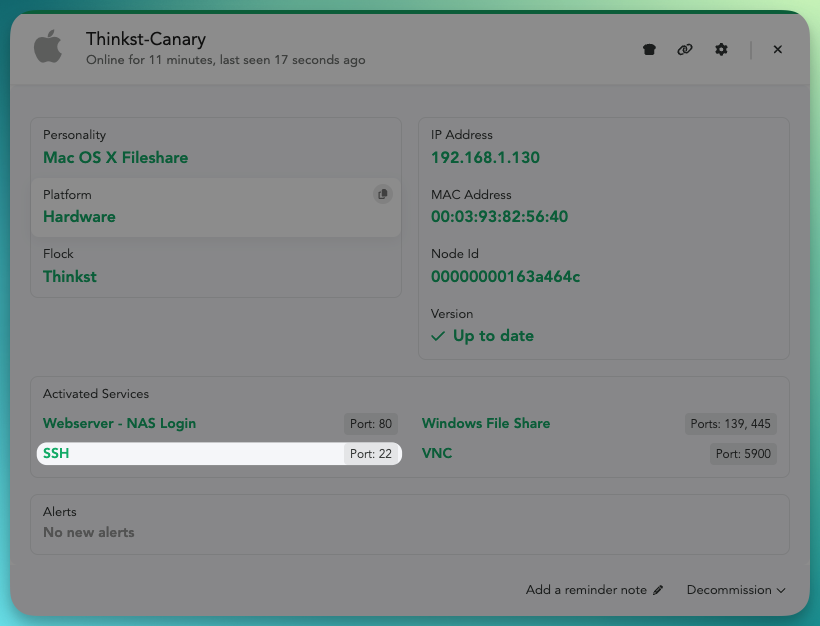Click the Apple logo device icon
This screenshot has width=820, height=626.
pos(48,47)
